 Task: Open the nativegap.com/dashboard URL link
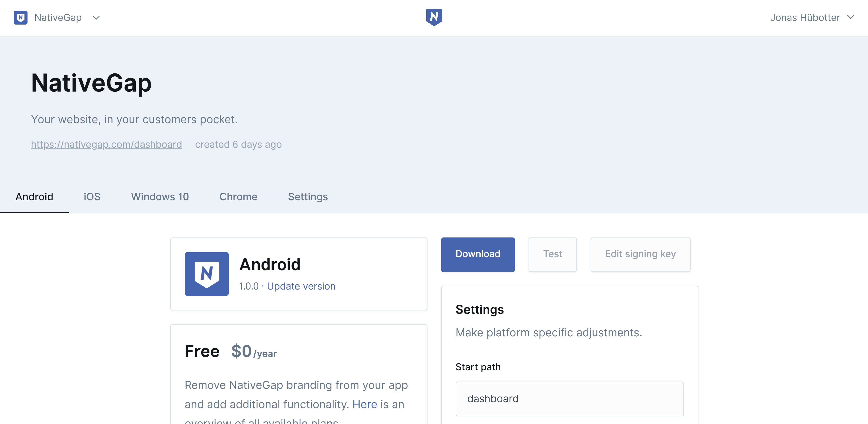tap(107, 144)
